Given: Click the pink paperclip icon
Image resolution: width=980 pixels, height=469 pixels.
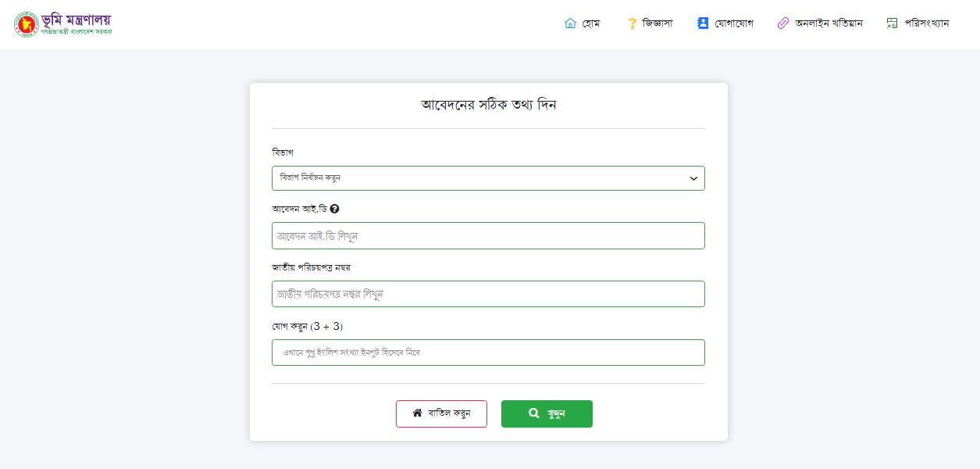Looking at the screenshot, I should tap(783, 23).
